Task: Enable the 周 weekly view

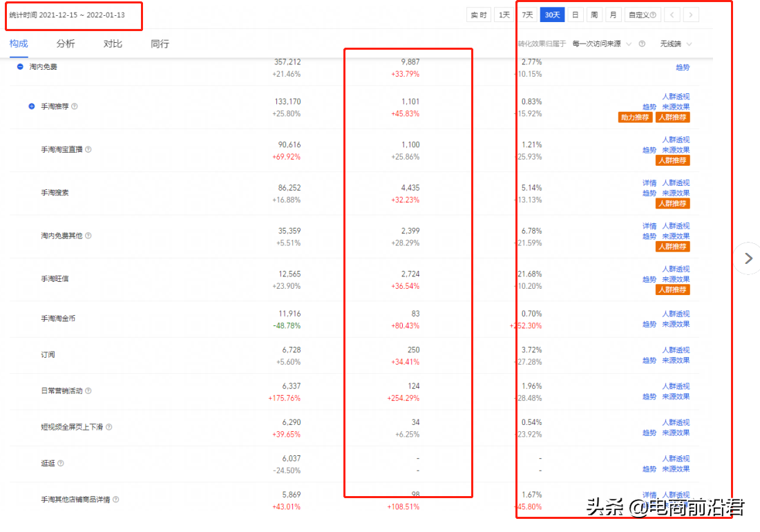Action: tap(594, 14)
